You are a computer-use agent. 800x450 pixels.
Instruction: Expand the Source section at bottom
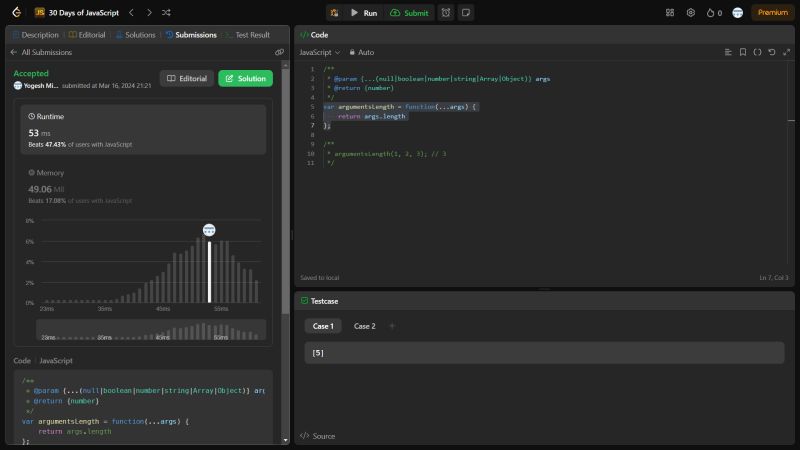pyautogui.click(x=318, y=436)
